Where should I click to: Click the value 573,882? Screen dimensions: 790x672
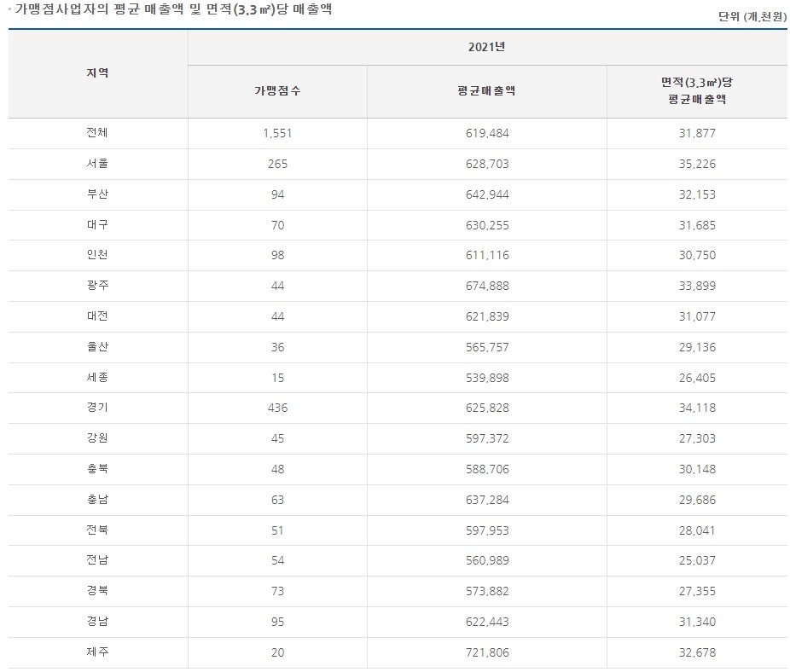(487, 591)
